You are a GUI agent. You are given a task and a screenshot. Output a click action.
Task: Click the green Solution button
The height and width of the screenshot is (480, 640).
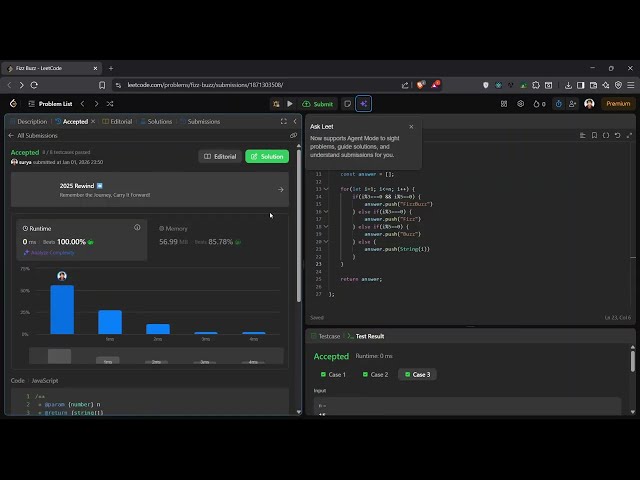[267, 156]
